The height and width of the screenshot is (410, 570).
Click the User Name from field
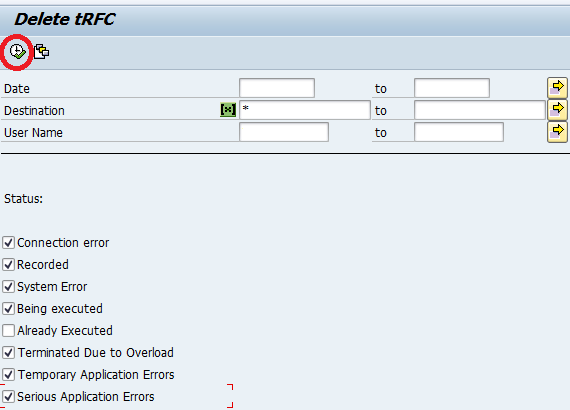tap(284, 132)
